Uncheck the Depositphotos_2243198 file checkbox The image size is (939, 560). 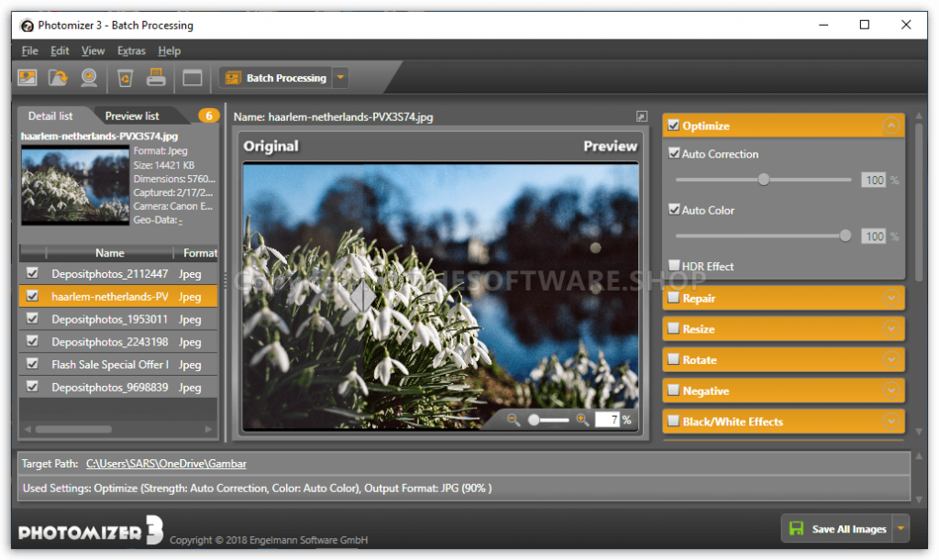pyautogui.click(x=32, y=341)
